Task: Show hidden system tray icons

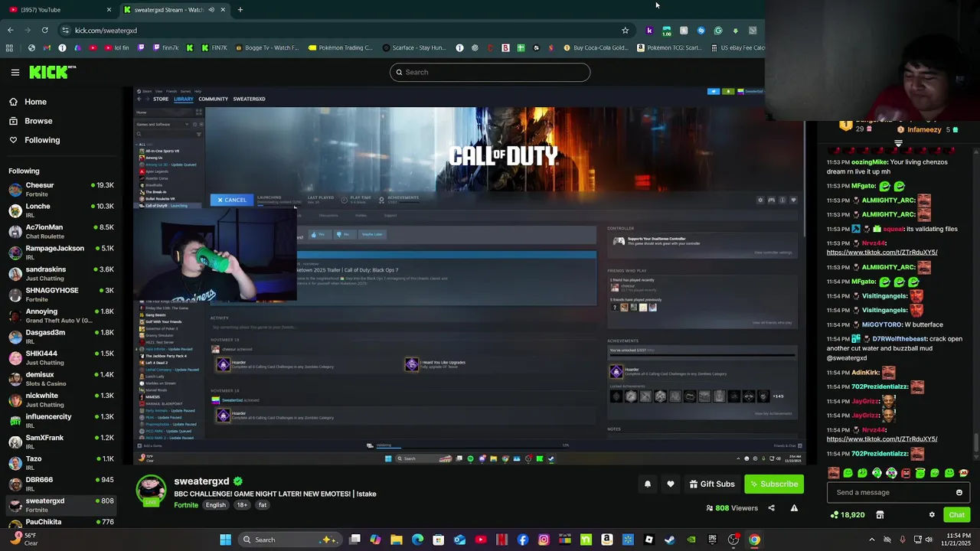Action: point(871,540)
